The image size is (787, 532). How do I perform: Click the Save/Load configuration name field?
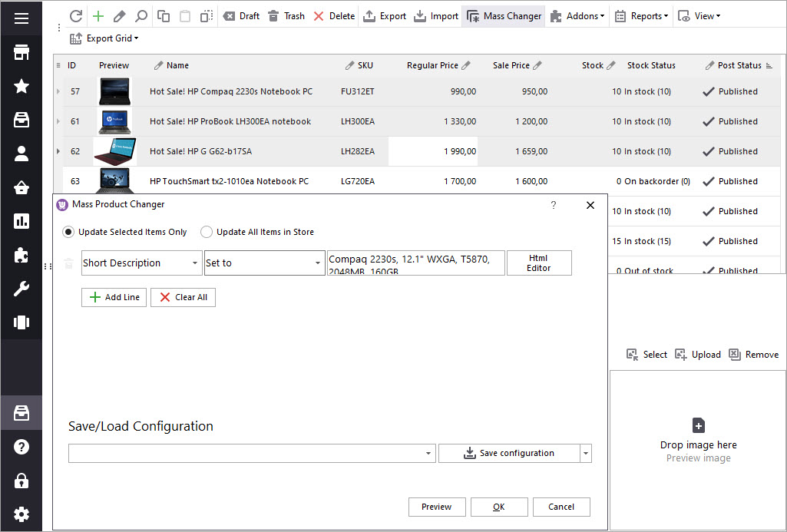pos(246,454)
